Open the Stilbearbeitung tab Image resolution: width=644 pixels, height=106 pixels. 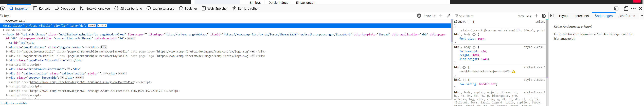[x=128, y=8]
